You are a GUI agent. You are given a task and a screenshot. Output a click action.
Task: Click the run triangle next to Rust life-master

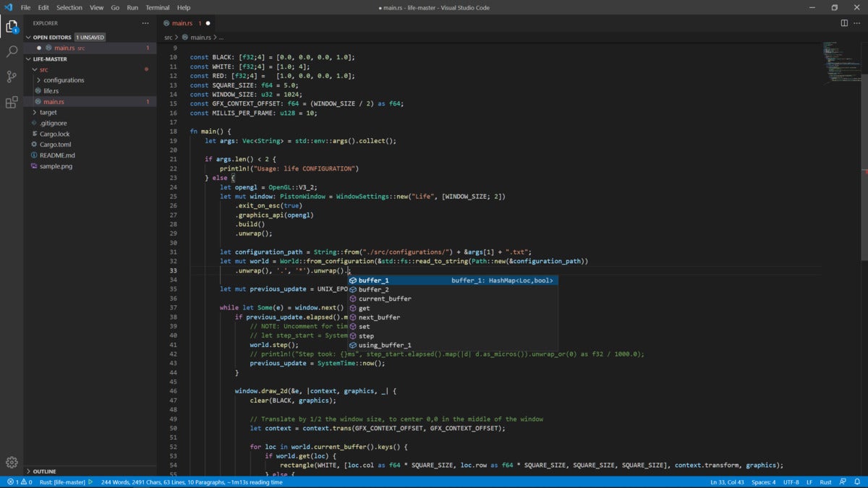91,481
